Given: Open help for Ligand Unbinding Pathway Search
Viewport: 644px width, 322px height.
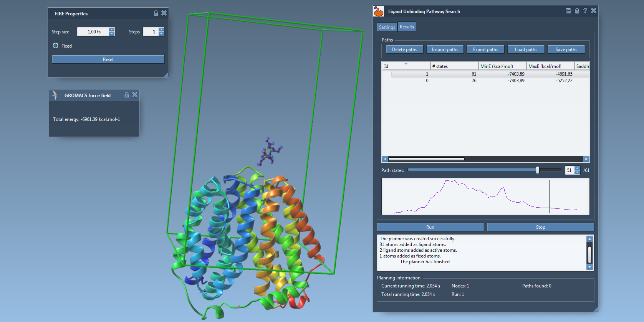Looking at the screenshot, I should (x=585, y=11).
